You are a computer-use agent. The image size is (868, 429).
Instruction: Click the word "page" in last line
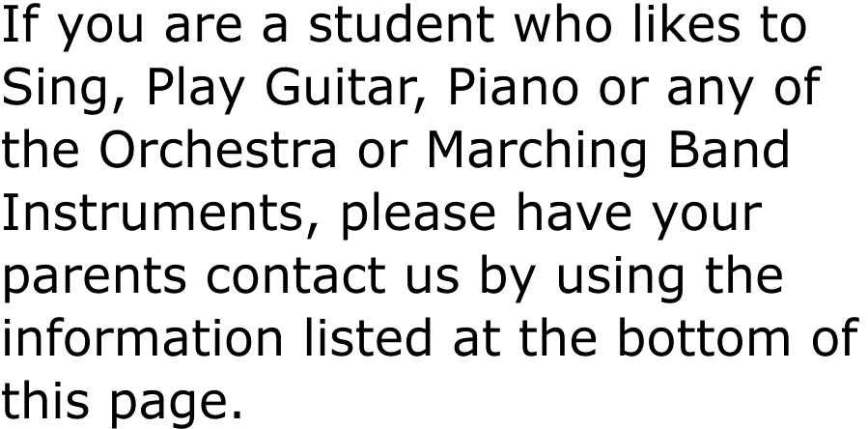[x=169, y=405]
